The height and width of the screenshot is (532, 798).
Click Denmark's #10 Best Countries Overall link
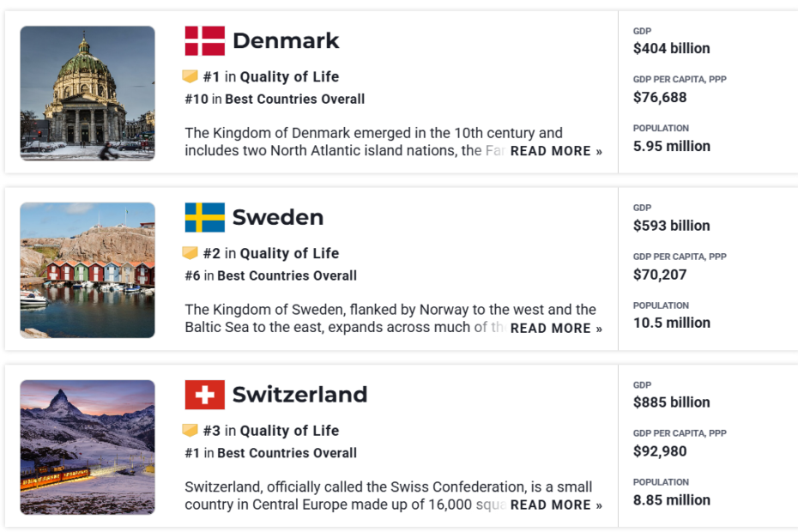click(275, 100)
